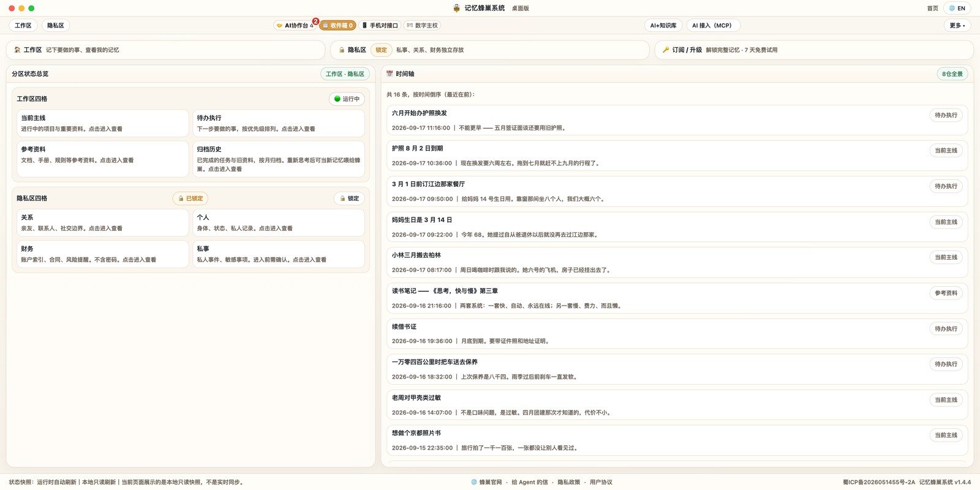Open the AI协作台 tab
The image size is (980, 490).
296,26
